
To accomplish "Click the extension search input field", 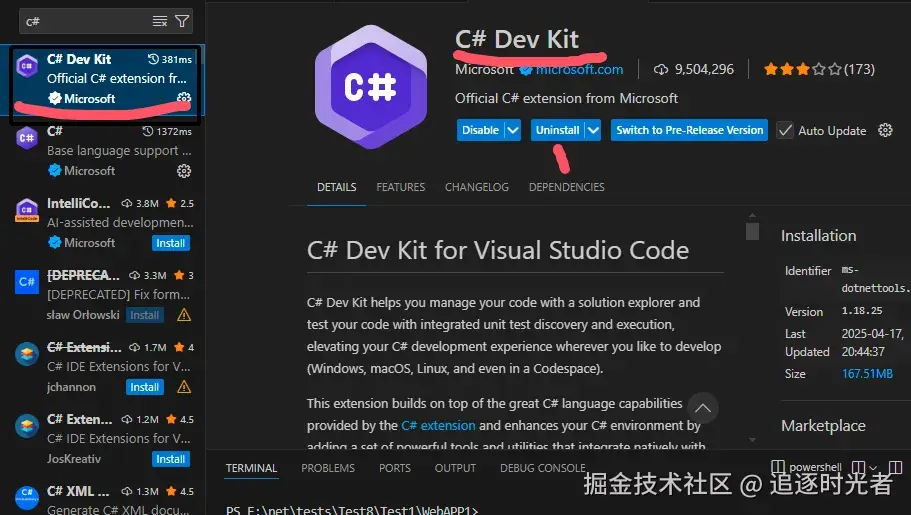I will pos(87,22).
